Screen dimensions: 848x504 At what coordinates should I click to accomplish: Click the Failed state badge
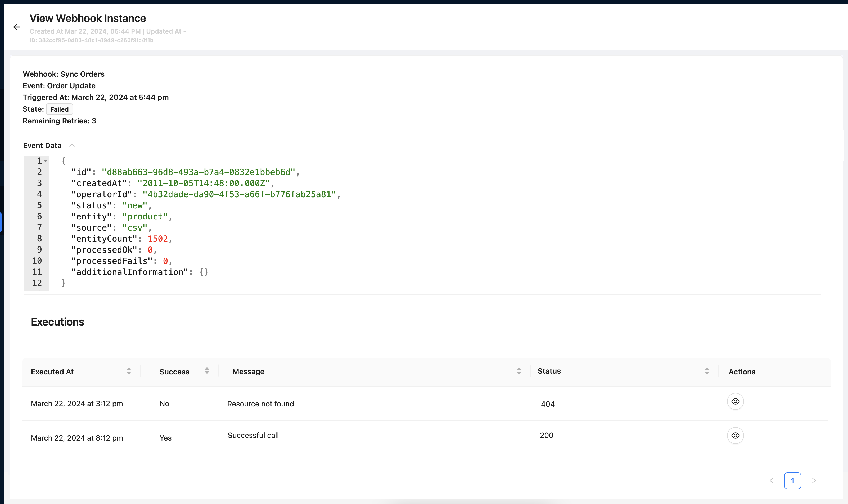(59, 109)
